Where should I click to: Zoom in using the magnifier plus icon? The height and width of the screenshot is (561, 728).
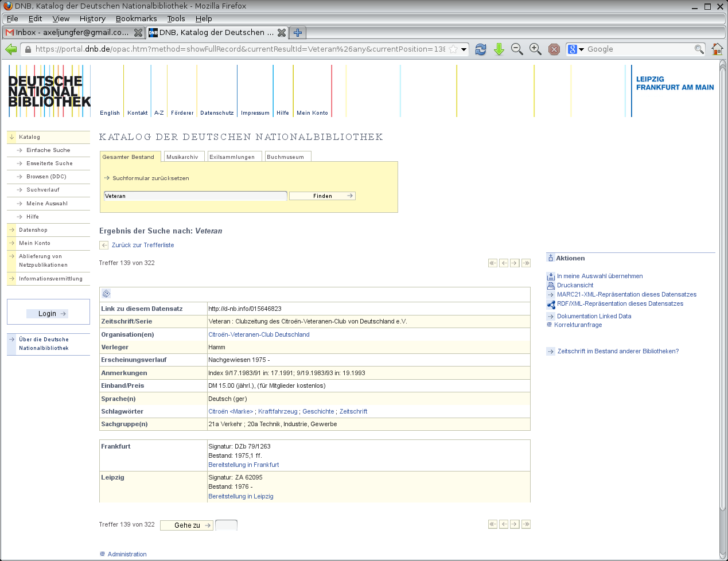click(x=535, y=49)
